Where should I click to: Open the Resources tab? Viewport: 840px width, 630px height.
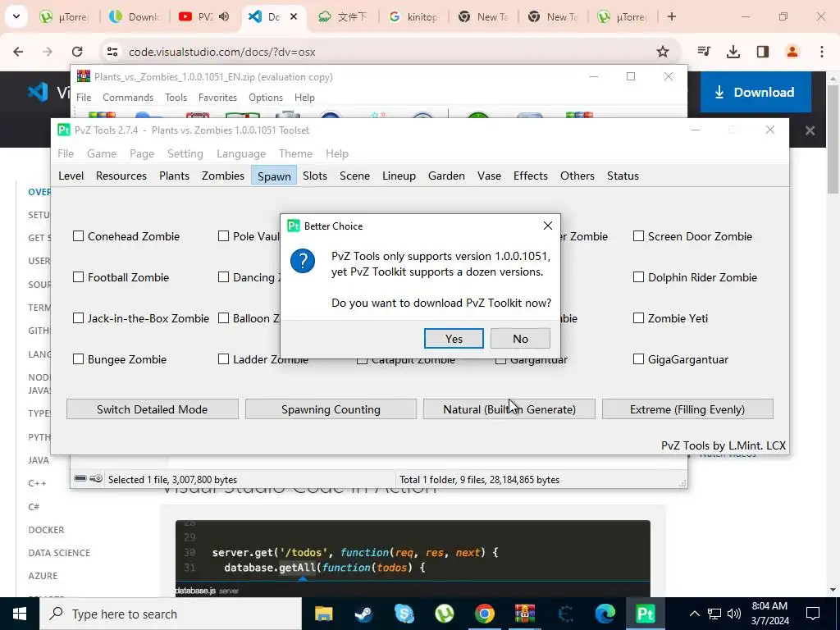coord(121,176)
